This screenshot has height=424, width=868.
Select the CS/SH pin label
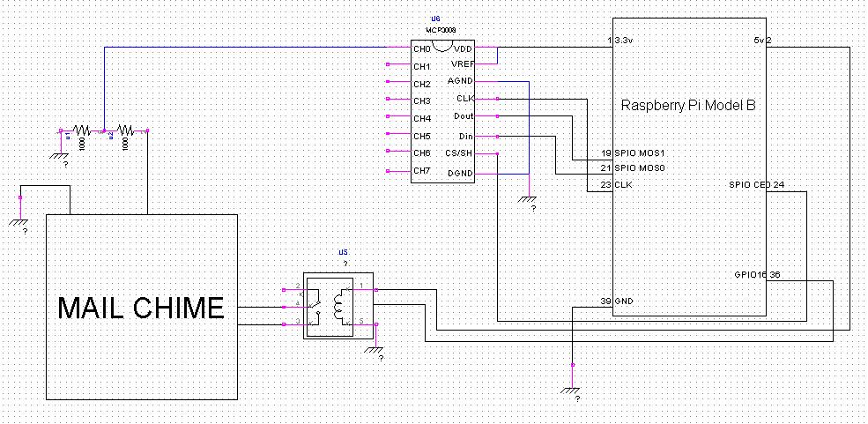459,153
